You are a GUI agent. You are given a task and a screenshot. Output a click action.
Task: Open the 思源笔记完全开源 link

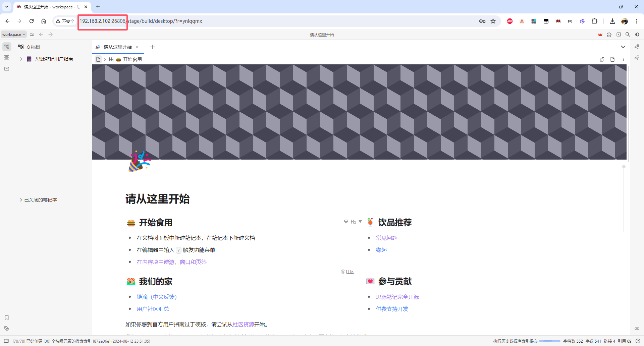pos(397,297)
